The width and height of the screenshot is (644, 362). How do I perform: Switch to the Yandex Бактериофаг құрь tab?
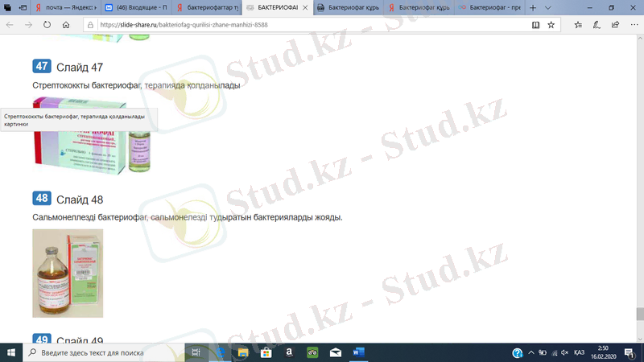point(419,8)
